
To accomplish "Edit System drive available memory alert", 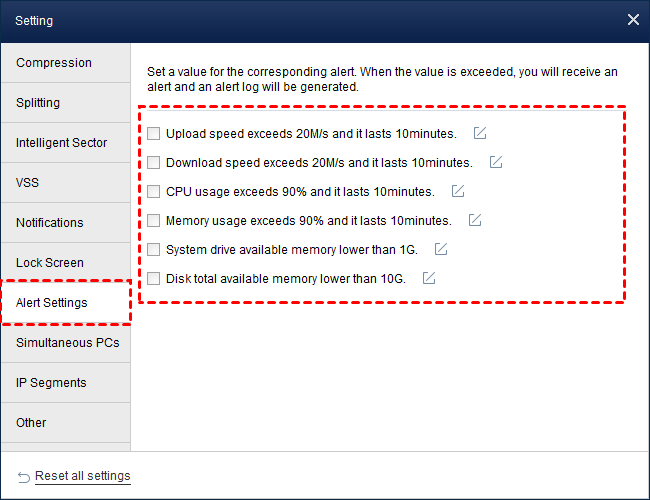I will point(441,249).
